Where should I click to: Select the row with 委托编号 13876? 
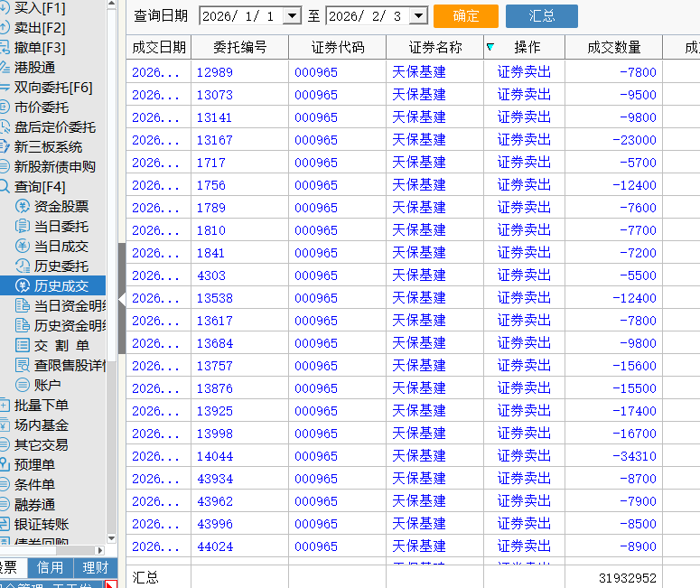413,388
